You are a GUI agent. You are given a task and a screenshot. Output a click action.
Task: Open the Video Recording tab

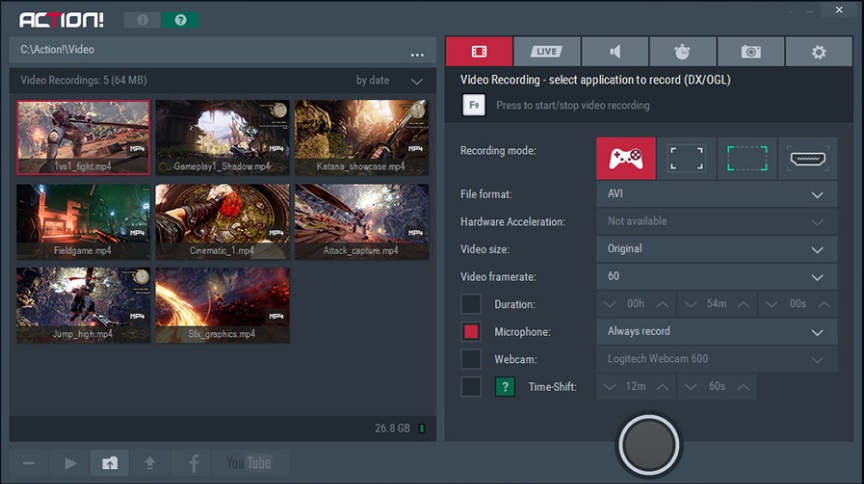pos(479,52)
